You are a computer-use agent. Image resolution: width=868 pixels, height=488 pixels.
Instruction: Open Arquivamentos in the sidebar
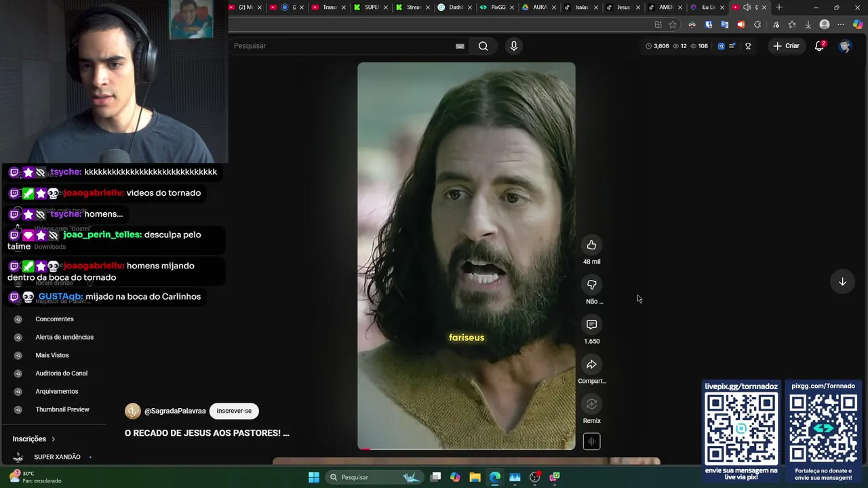[x=57, y=392]
